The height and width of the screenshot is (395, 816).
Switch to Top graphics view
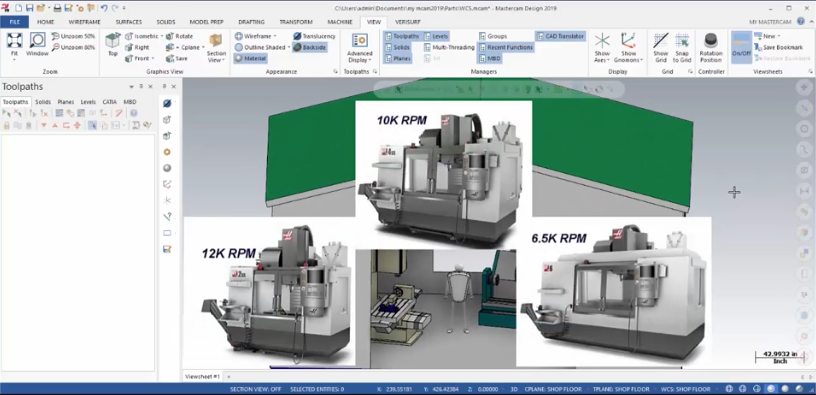point(112,41)
